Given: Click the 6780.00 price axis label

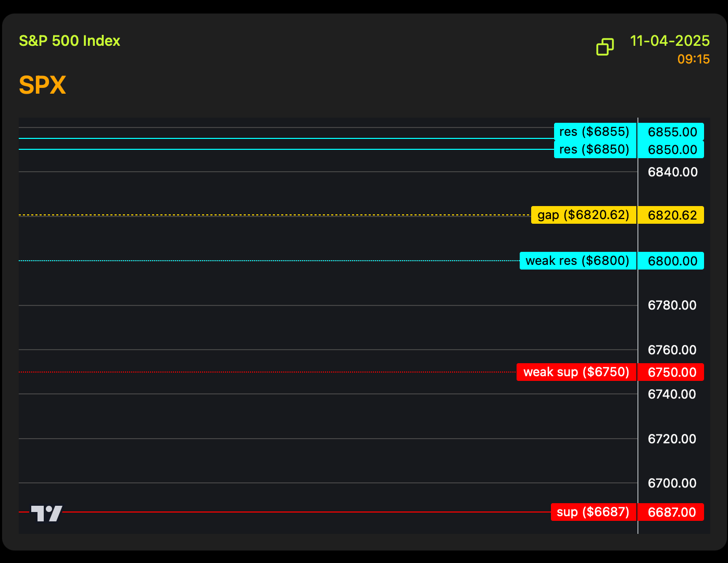Looking at the screenshot, I should [x=672, y=305].
